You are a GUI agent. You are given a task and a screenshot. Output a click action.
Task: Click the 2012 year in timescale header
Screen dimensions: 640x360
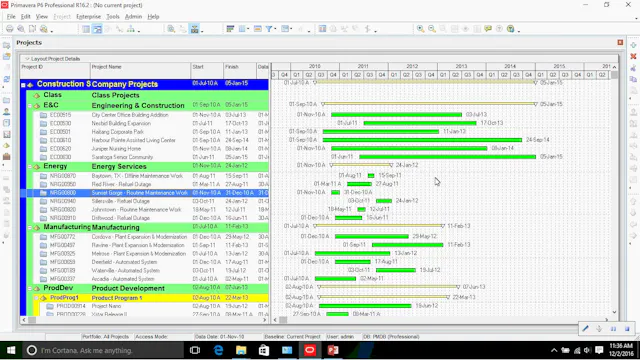pos(412,66)
